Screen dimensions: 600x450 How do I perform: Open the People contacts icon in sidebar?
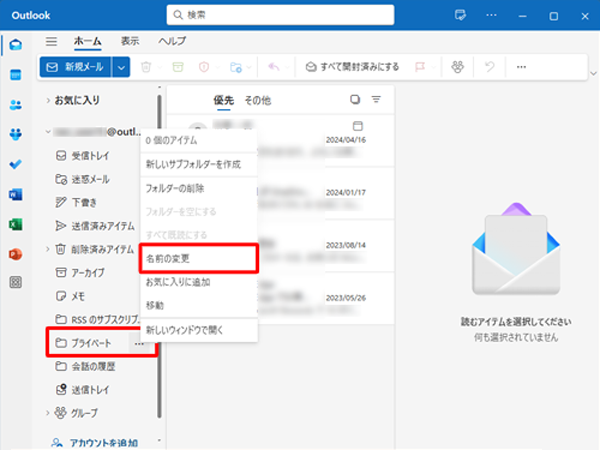(x=16, y=104)
